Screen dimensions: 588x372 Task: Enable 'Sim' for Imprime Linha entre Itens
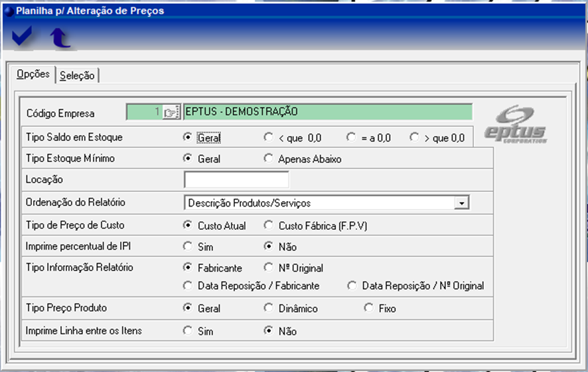pos(188,331)
